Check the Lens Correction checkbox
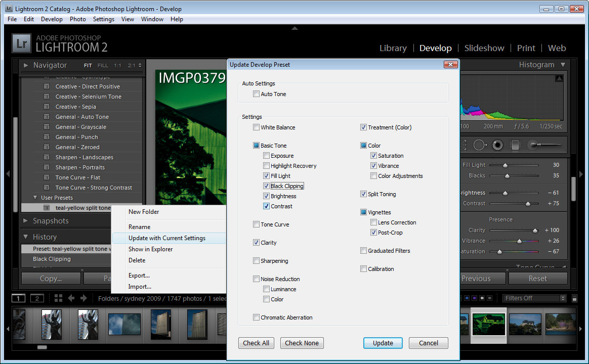 pos(373,222)
